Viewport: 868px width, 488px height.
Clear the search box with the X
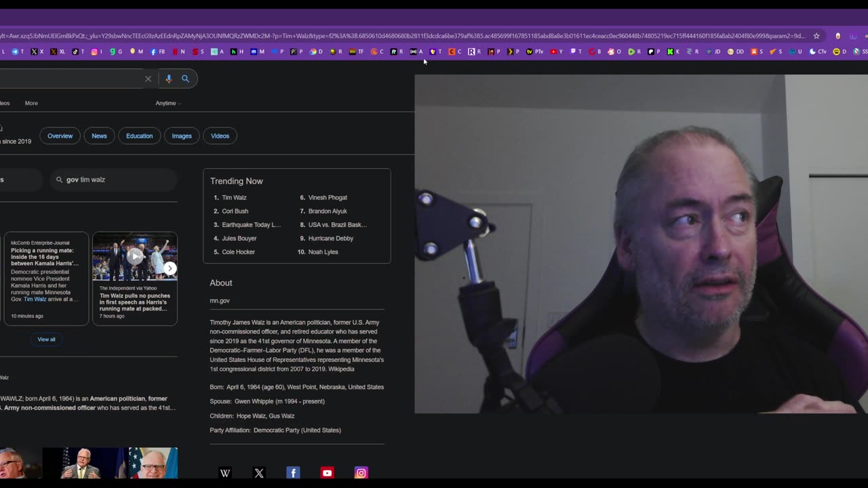[148, 79]
